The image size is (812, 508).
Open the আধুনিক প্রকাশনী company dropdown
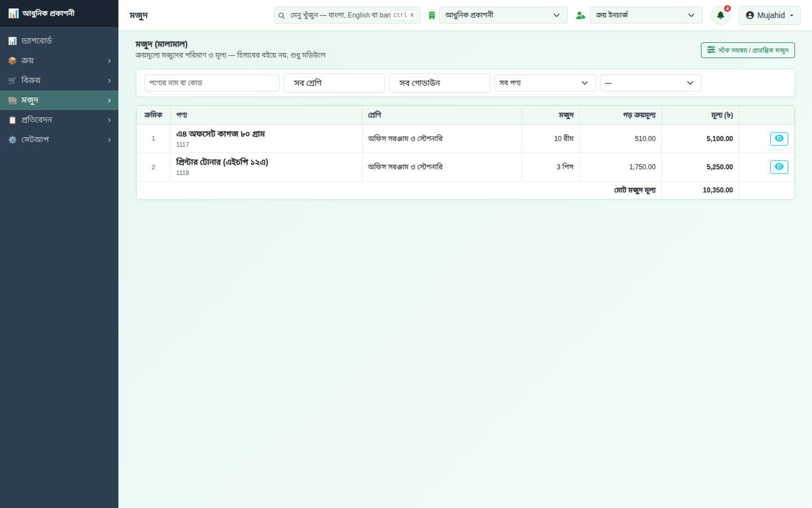pos(503,15)
